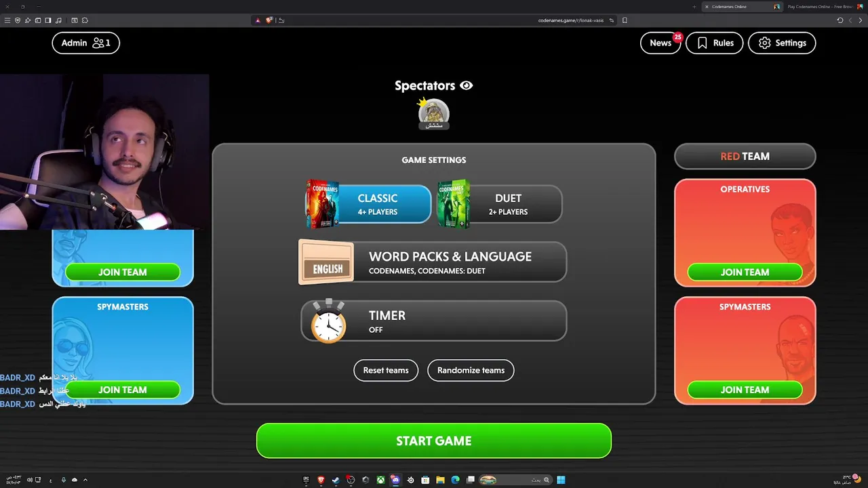Join the red team Spymasters

[745, 390]
